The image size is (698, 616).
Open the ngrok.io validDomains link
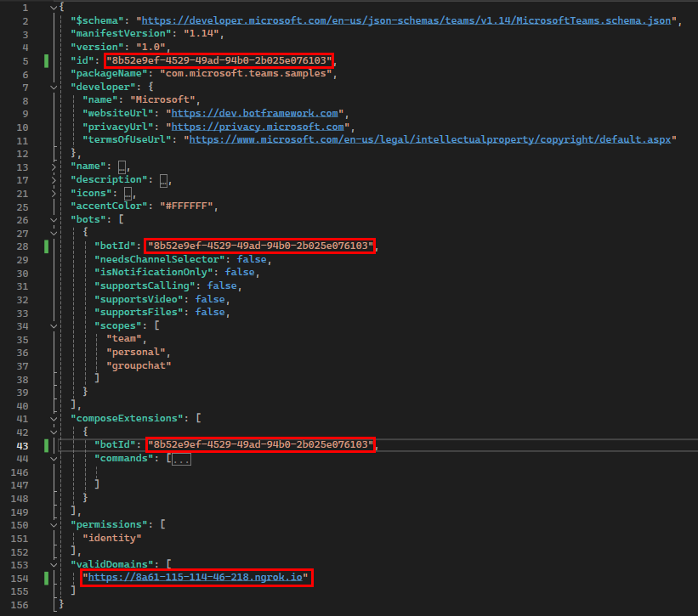point(195,577)
